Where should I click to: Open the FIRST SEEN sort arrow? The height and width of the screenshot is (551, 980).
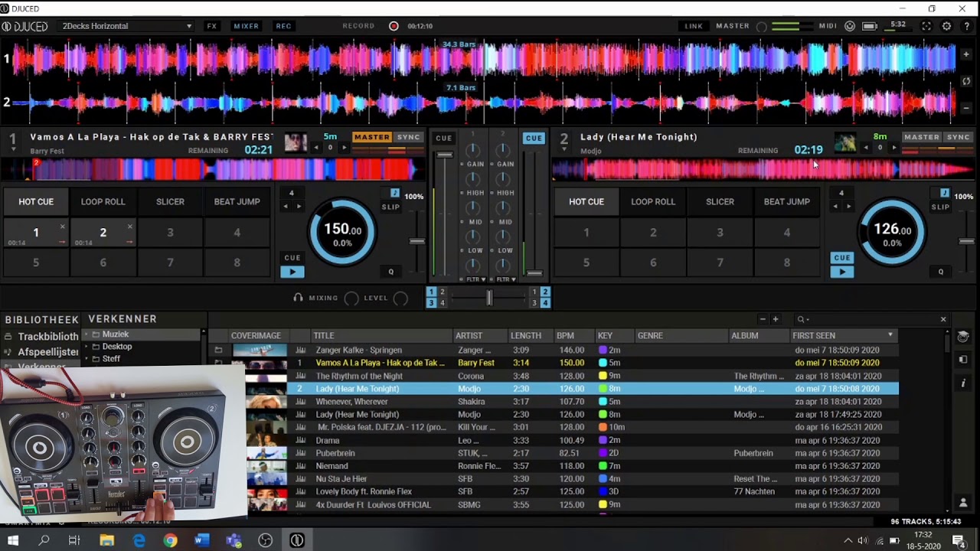pyautogui.click(x=890, y=335)
